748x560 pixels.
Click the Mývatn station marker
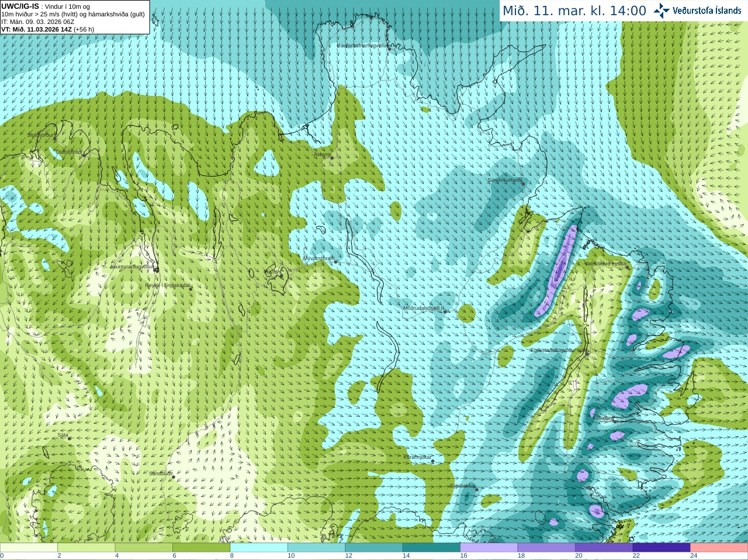point(281,275)
